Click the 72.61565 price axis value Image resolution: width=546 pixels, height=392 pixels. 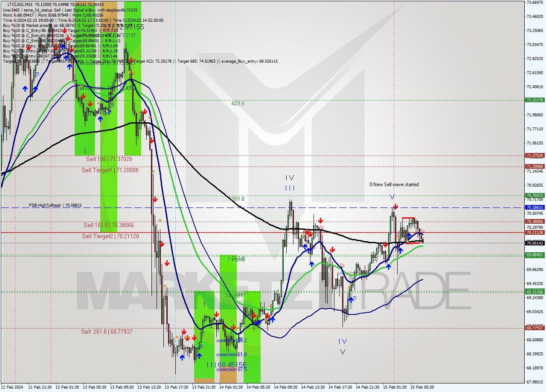click(x=534, y=73)
